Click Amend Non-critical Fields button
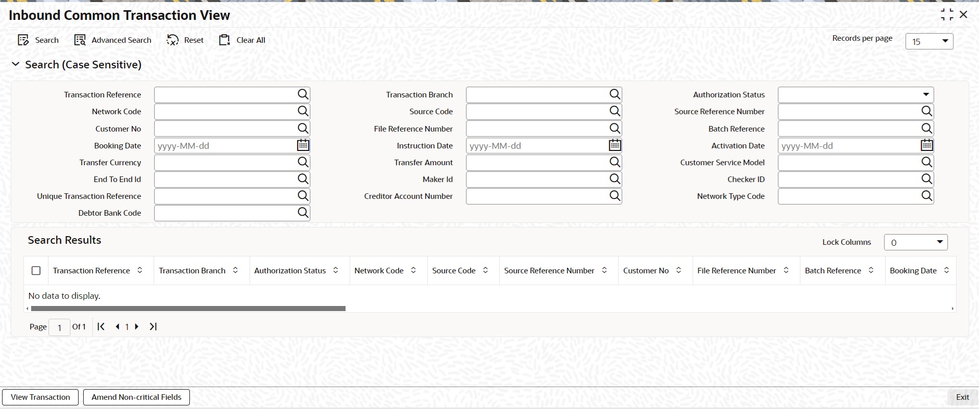 136,397
